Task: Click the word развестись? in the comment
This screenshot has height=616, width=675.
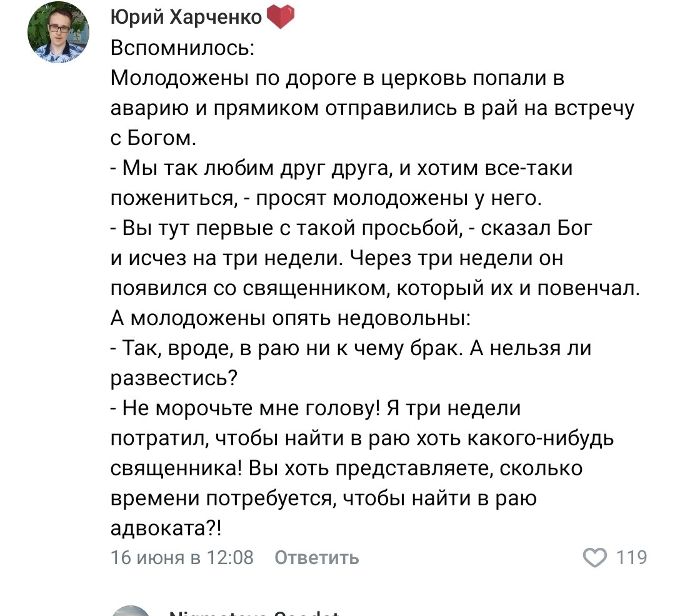Action: click(x=174, y=378)
